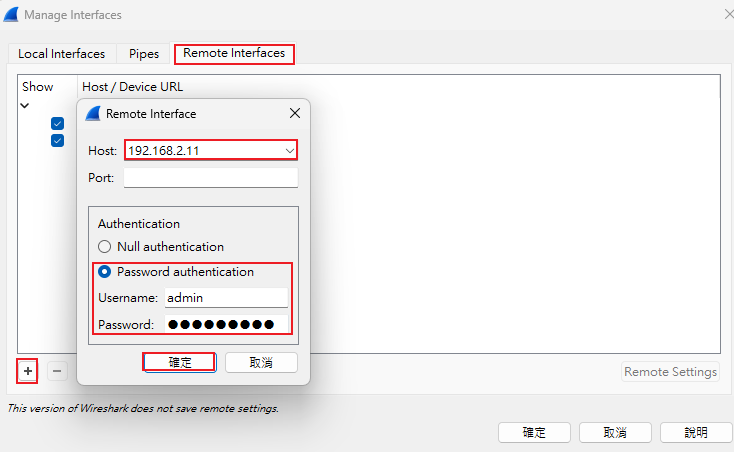
Task: Close the Manage Interfaces window
Action: (x=727, y=14)
